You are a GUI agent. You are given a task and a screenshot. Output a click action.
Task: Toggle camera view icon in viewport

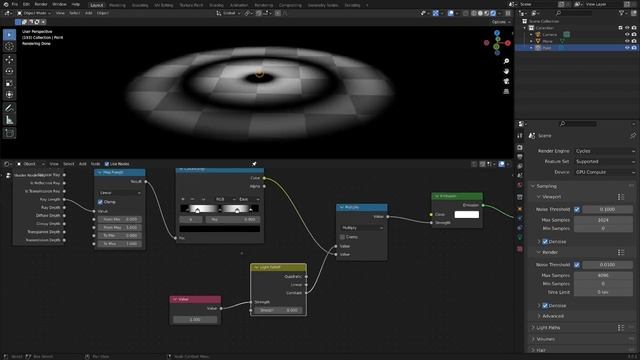pos(506,81)
